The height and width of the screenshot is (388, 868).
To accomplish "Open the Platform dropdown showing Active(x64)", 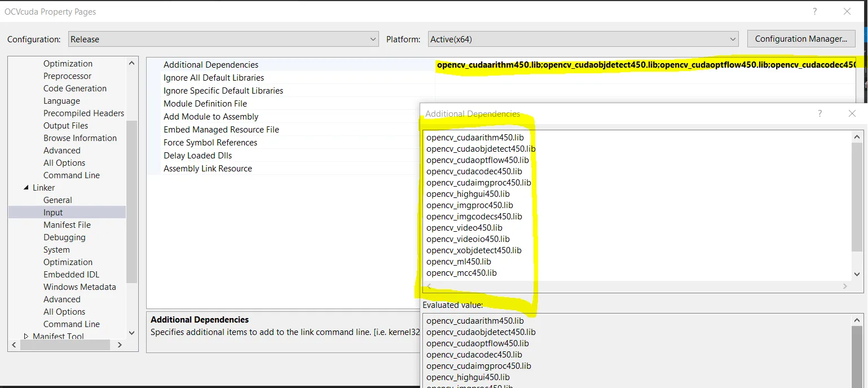I will click(583, 39).
